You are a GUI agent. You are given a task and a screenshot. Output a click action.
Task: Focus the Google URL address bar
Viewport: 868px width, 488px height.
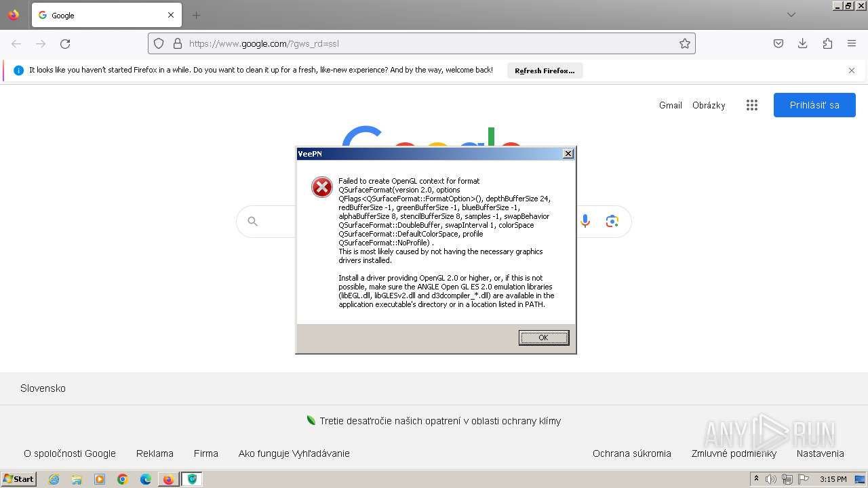[421, 43]
